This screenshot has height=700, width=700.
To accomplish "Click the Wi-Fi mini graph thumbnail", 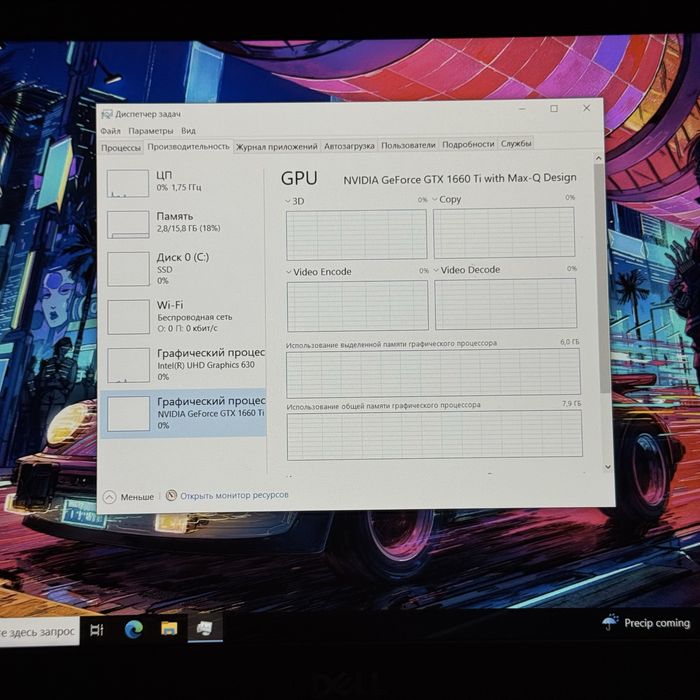I will pyautogui.click(x=129, y=317).
